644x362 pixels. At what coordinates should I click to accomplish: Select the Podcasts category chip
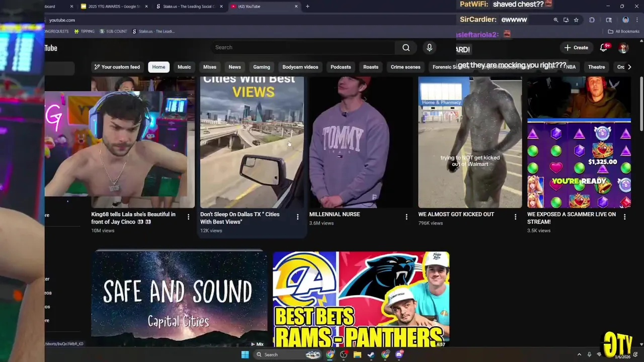click(x=341, y=67)
